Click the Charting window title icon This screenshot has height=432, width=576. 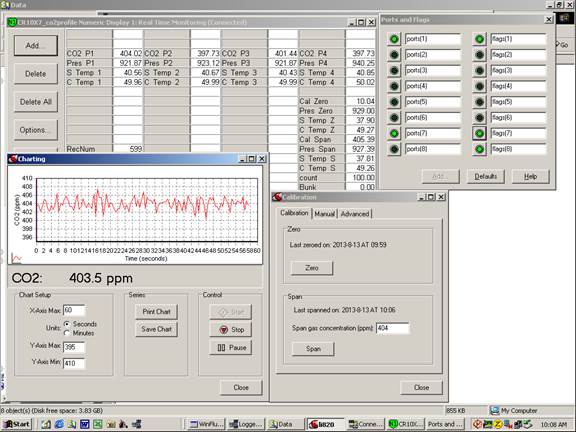[13, 159]
